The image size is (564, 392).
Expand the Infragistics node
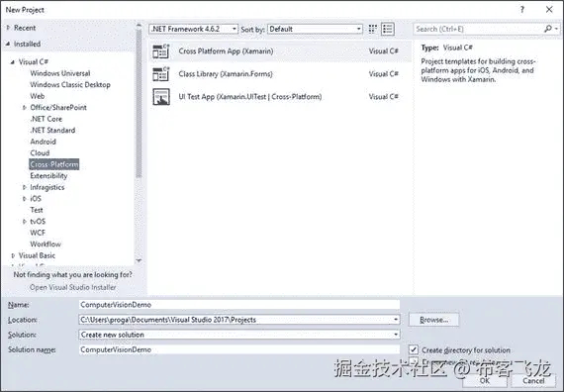click(x=25, y=187)
